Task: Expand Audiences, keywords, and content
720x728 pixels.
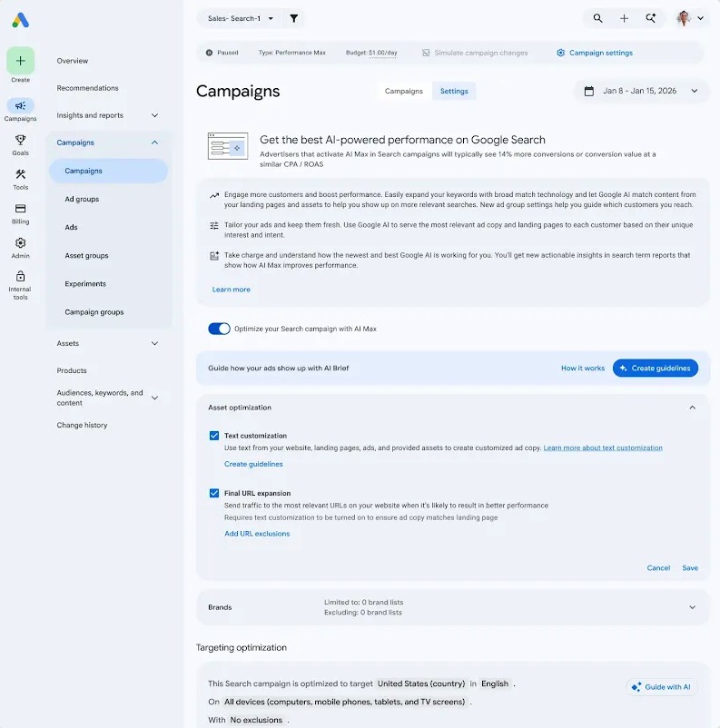Action: (x=154, y=398)
